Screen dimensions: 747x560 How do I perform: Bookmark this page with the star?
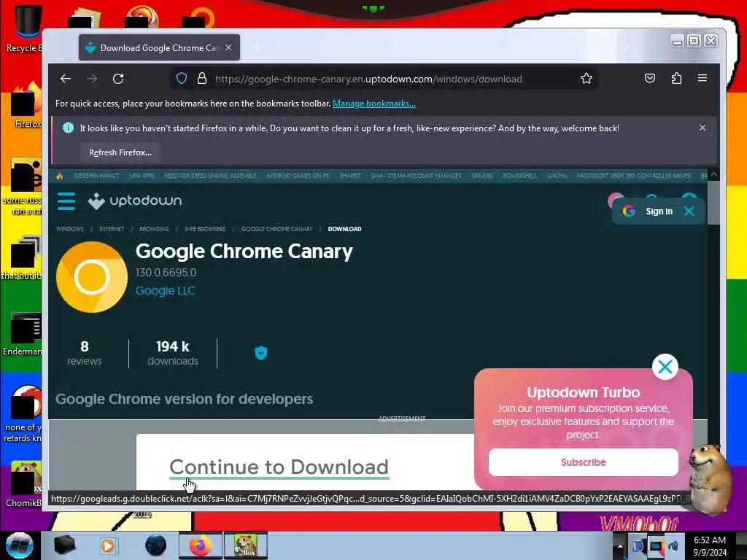(x=587, y=79)
